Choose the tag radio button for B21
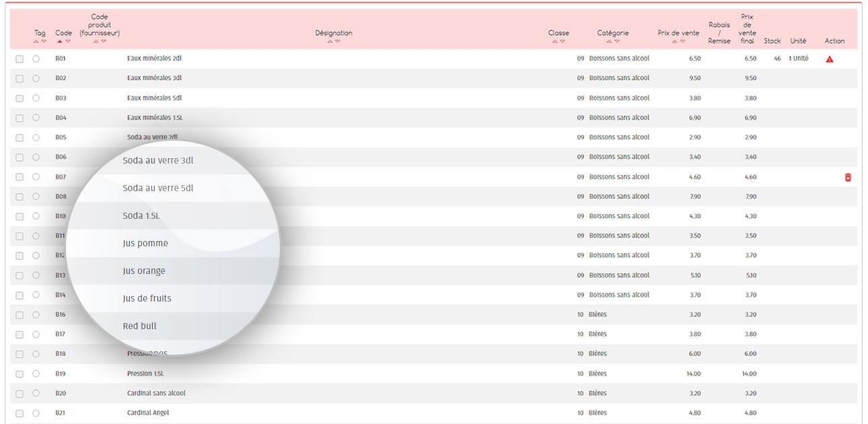The width and height of the screenshot is (868, 424). pyautogui.click(x=36, y=413)
